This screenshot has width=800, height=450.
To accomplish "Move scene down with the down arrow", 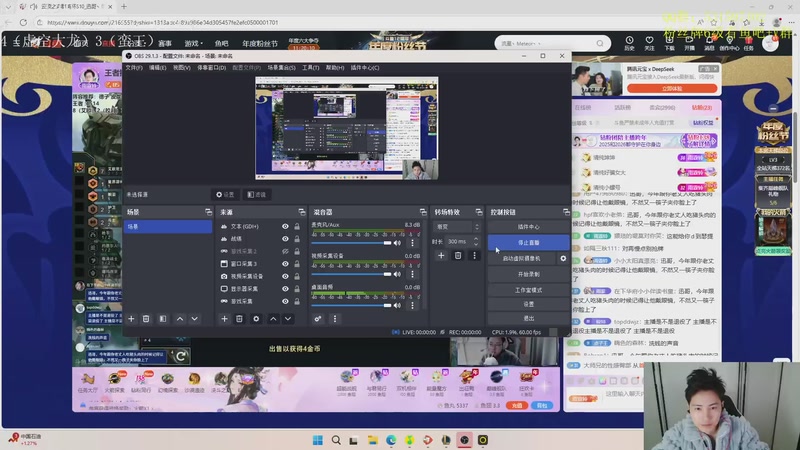I will coord(194,319).
